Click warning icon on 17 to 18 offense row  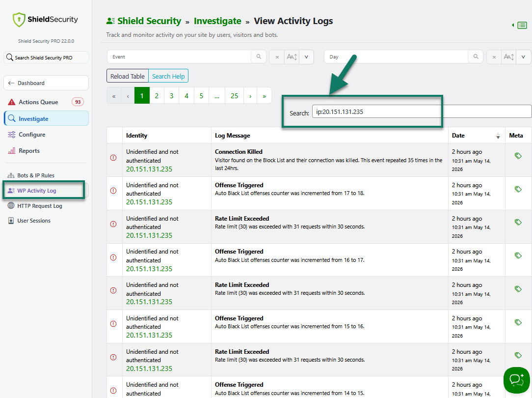tap(113, 191)
